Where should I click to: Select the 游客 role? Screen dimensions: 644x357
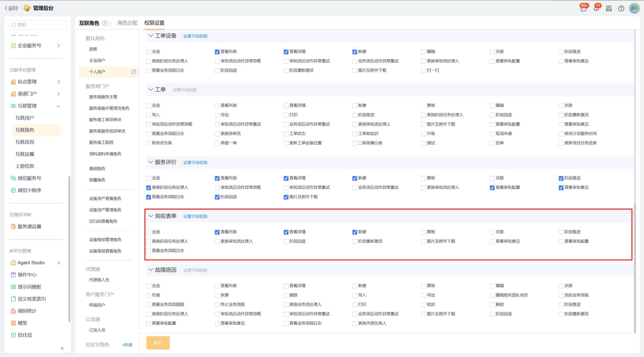click(93, 49)
